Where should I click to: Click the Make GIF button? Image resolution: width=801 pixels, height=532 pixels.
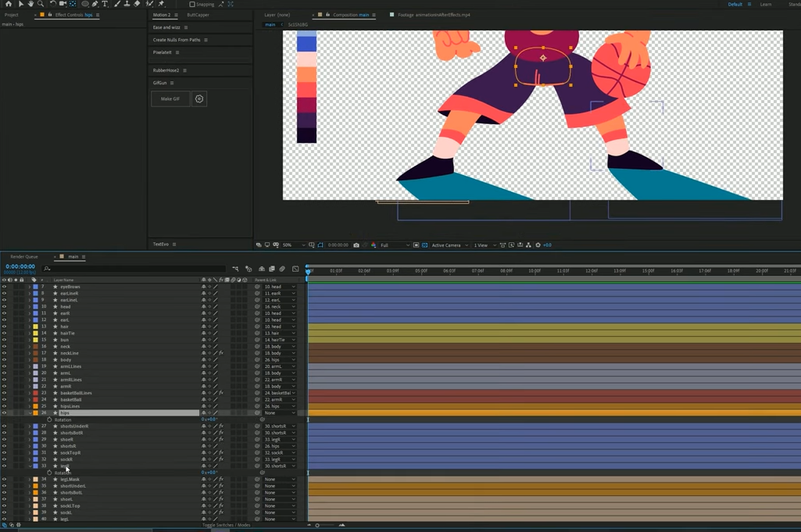[x=170, y=99]
